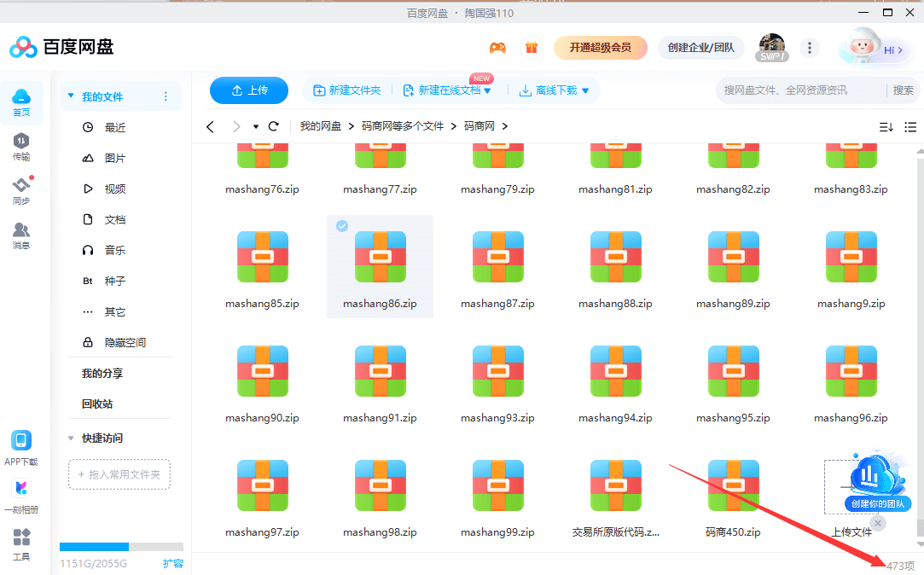
Task: Collapse the 快捷访问 section
Action: (x=71, y=438)
